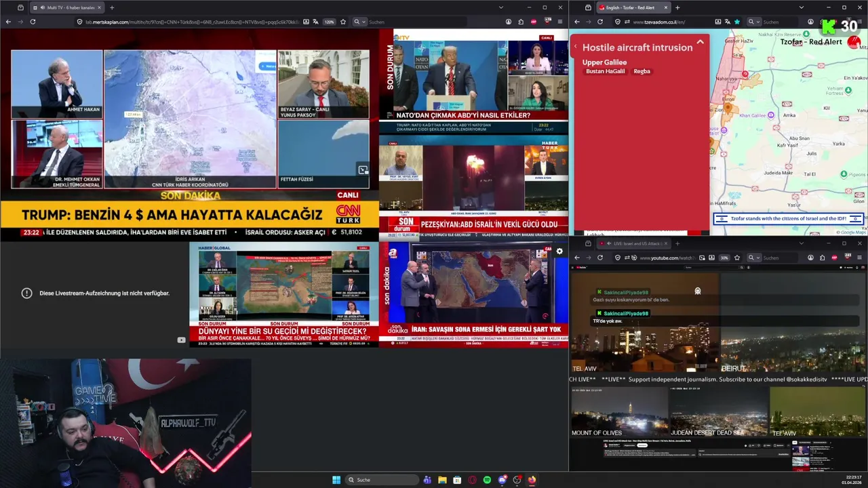Open tracking protection shield in Multi TV window
The width and height of the screenshot is (868, 488).
click(x=80, y=22)
